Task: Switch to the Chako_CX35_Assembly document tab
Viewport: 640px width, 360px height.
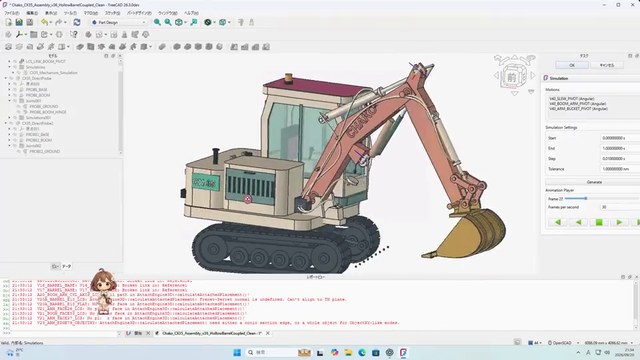Action: pyautogui.click(x=211, y=333)
